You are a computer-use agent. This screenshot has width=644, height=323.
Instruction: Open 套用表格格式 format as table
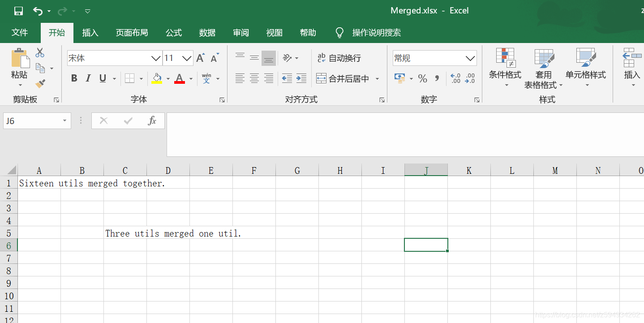pyautogui.click(x=543, y=69)
